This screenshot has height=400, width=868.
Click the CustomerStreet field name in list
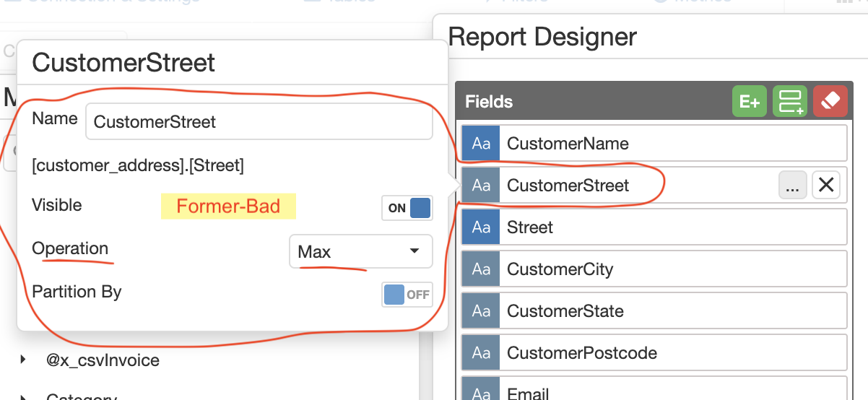(568, 186)
